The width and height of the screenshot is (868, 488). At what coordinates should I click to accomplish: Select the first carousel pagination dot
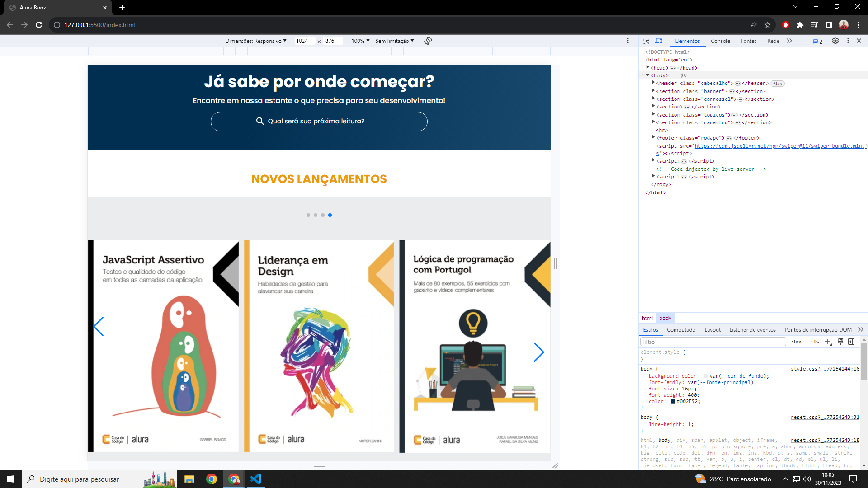[308, 215]
